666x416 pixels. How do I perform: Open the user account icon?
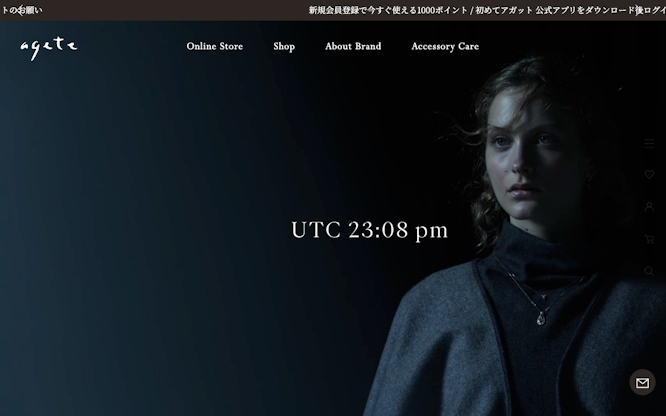(x=649, y=207)
